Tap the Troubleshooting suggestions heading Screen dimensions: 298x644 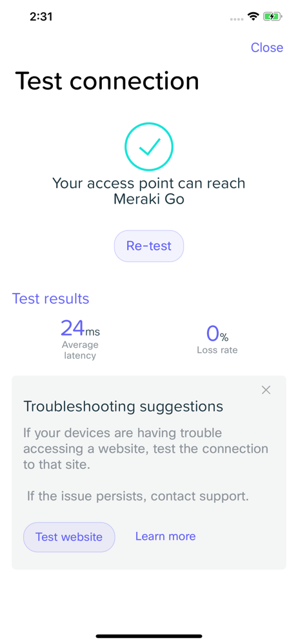point(123,406)
